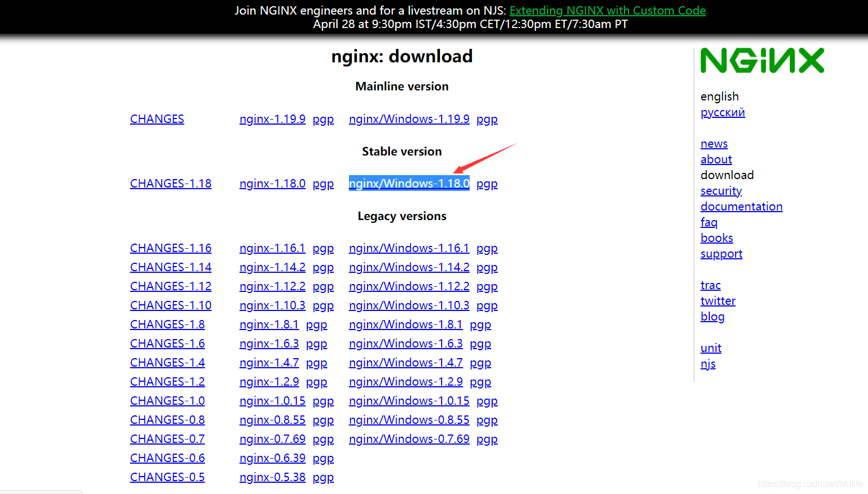Viewport: 868px width, 494px height.
Task: Download nginx-1.18.0 stable source
Action: coord(272,184)
